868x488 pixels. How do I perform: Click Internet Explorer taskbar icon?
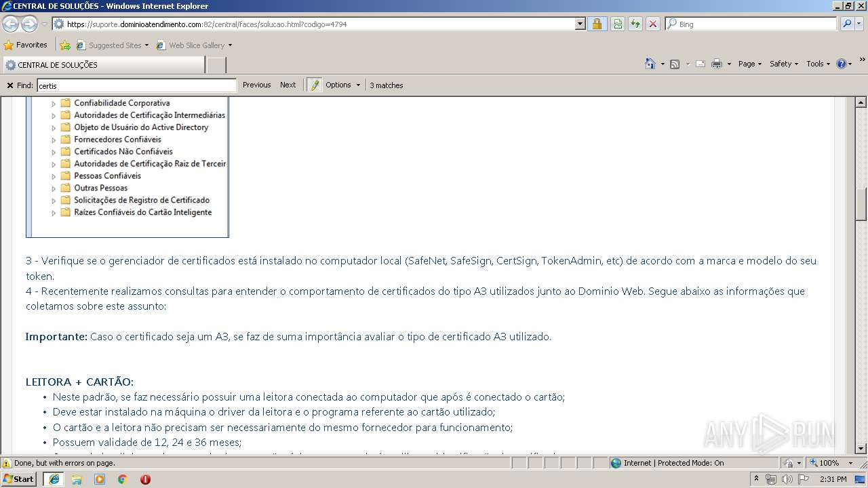(54, 479)
